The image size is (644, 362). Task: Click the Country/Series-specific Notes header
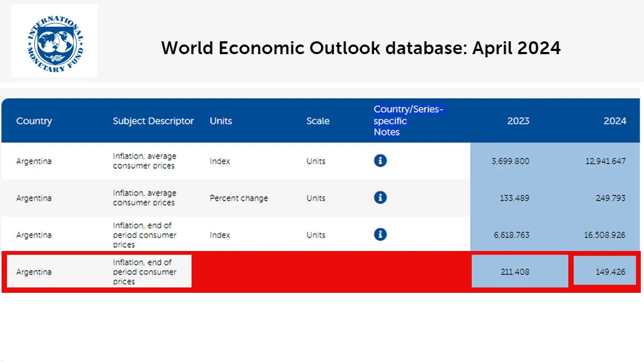click(x=409, y=121)
